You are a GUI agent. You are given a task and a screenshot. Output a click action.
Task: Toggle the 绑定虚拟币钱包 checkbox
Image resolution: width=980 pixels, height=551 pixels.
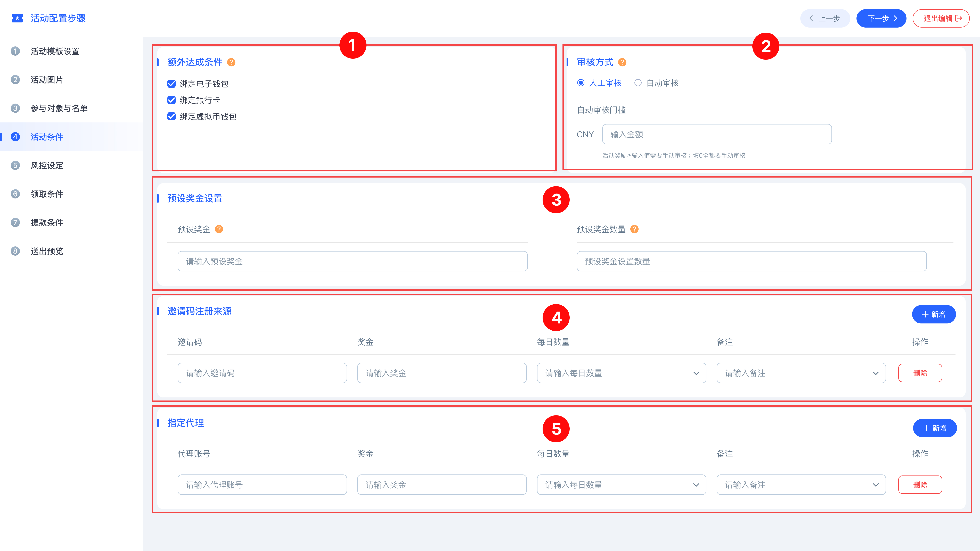[x=171, y=116]
